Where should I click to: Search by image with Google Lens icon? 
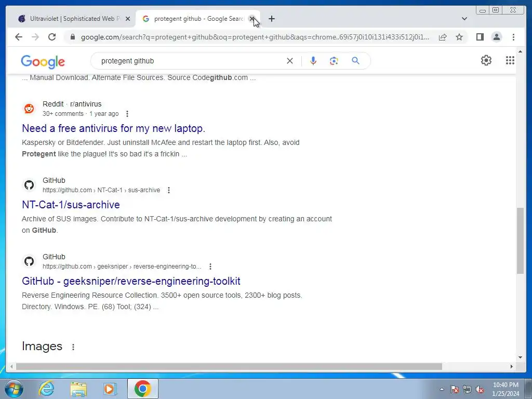click(334, 61)
